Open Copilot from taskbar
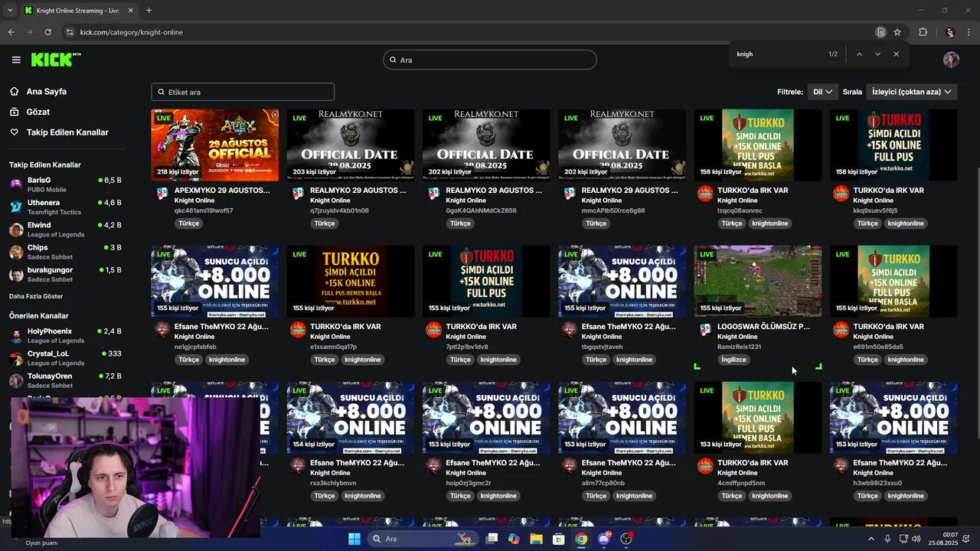Viewport: 980px width, 551px height. pos(514,539)
